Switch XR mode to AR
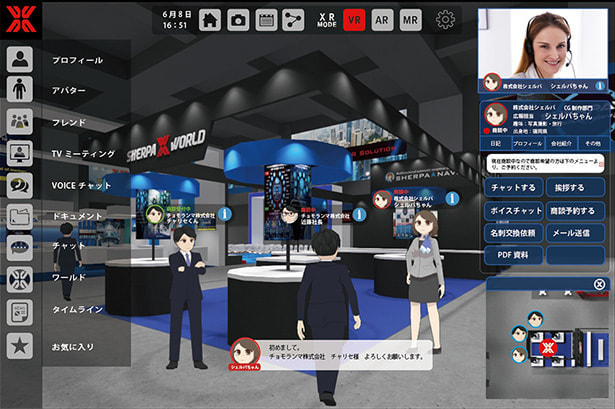 [x=382, y=19]
